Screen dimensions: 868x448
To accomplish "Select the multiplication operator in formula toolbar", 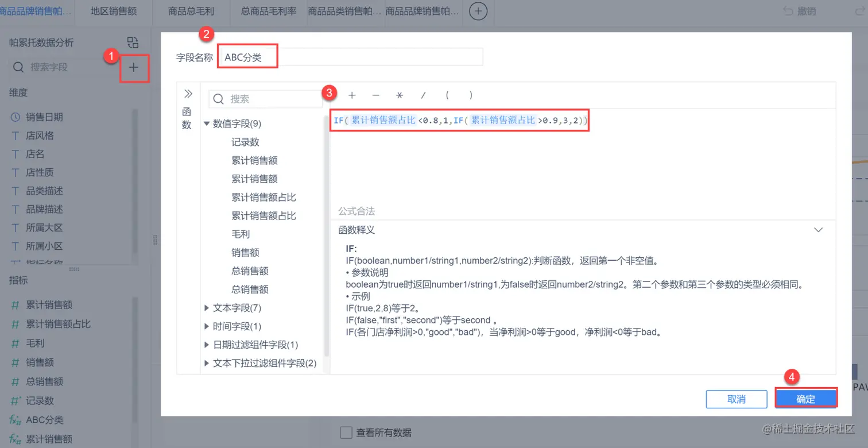I will coord(399,95).
